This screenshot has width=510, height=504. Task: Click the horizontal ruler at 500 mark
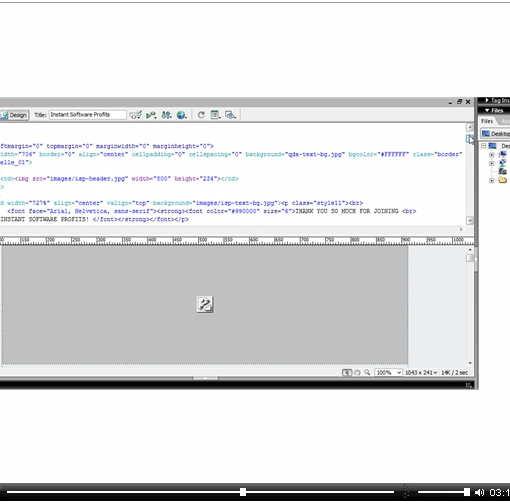pos(202,240)
